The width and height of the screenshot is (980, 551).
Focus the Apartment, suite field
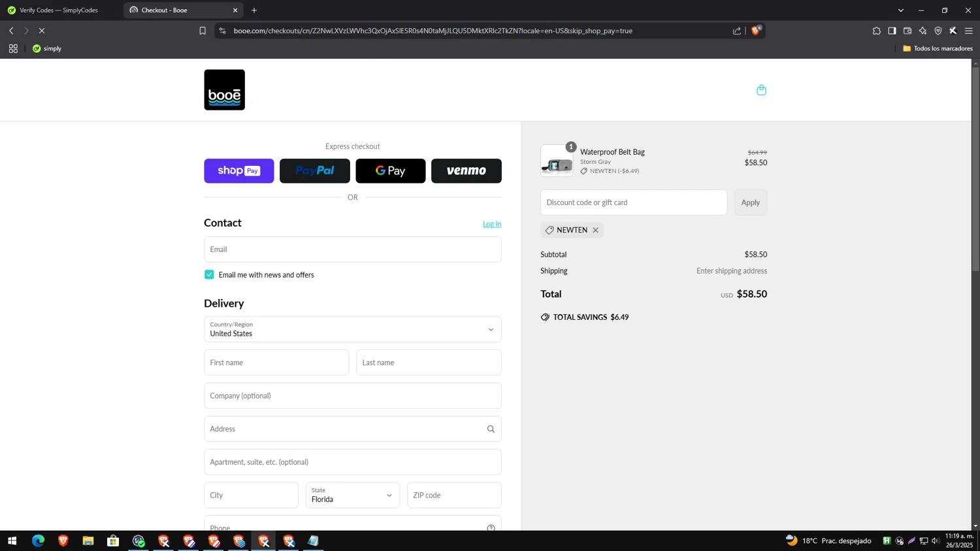(x=353, y=462)
